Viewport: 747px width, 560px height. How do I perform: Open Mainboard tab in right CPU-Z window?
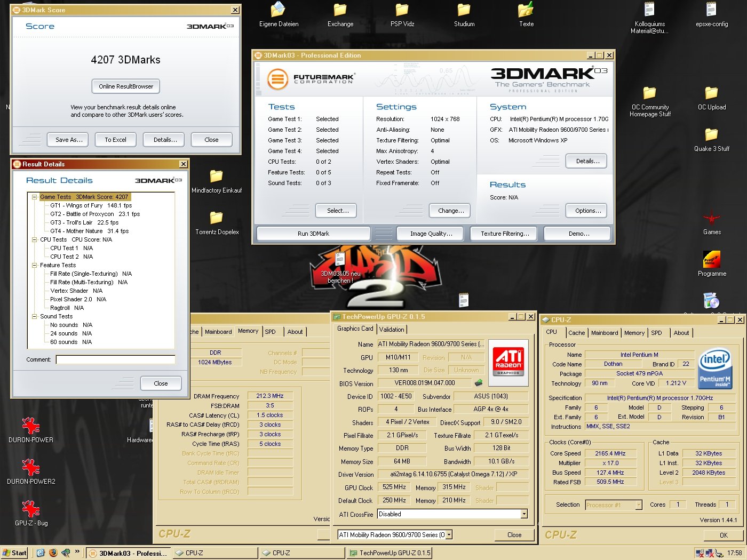(605, 333)
